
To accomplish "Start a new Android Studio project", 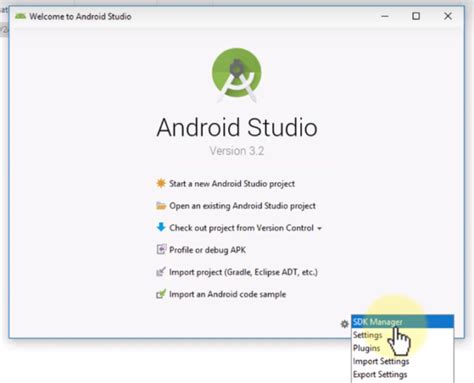I will pyautogui.click(x=232, y=184).
